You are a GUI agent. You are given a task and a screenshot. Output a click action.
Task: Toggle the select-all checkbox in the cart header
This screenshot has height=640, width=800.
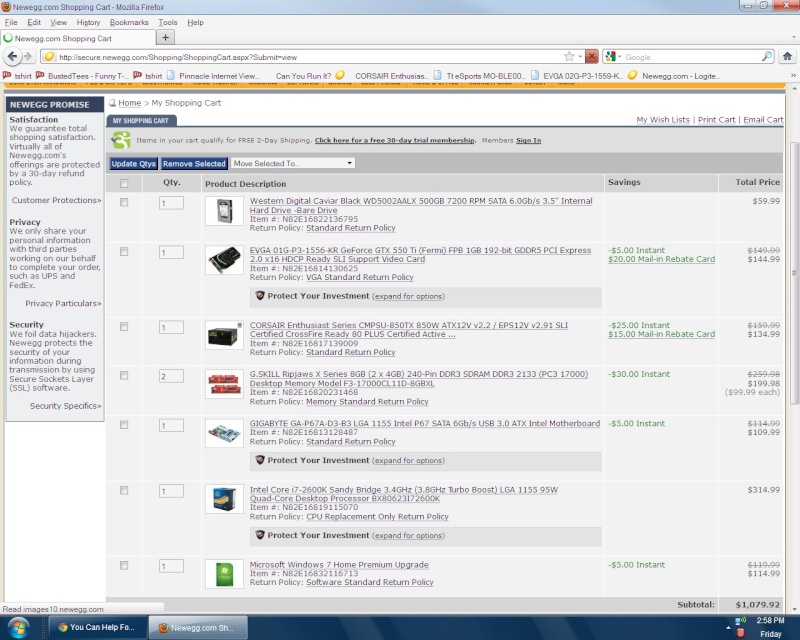(124, 183)
